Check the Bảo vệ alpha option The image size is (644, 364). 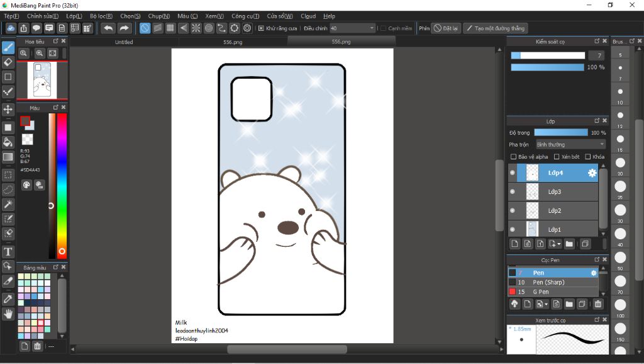click(x=513, y=157)
